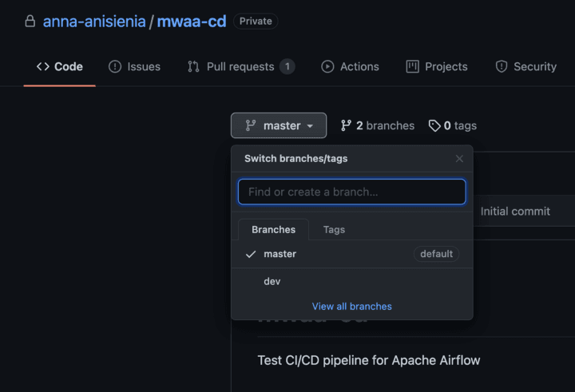Switch to the dev branch
Image resolution: width=575 pixels, height=392 pixels.
(352, 282)
